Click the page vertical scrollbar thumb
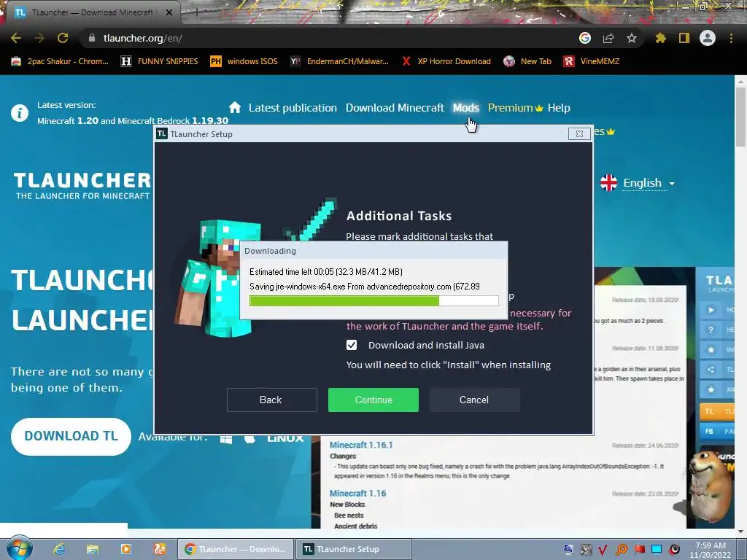 tap(740, 118)
